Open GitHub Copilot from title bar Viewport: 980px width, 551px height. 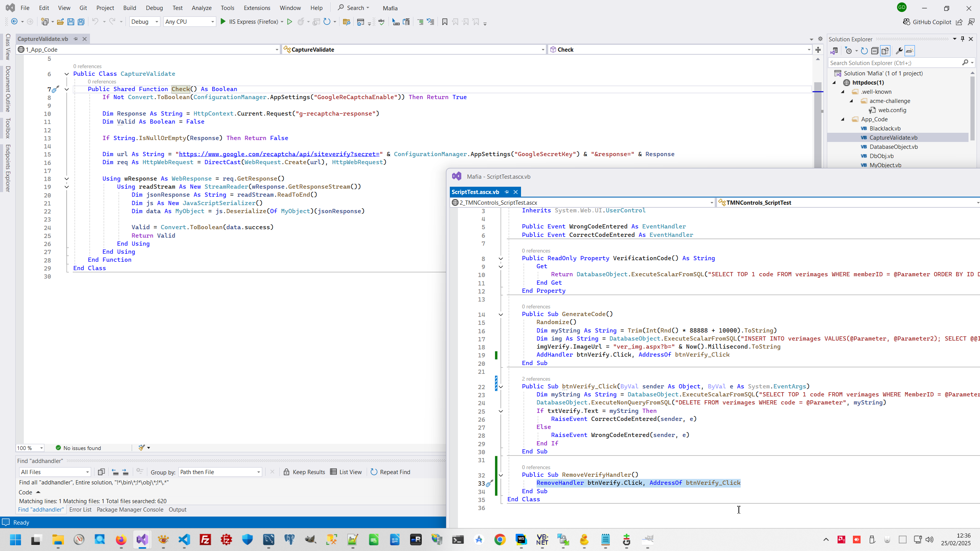click(x=927, y=22)
